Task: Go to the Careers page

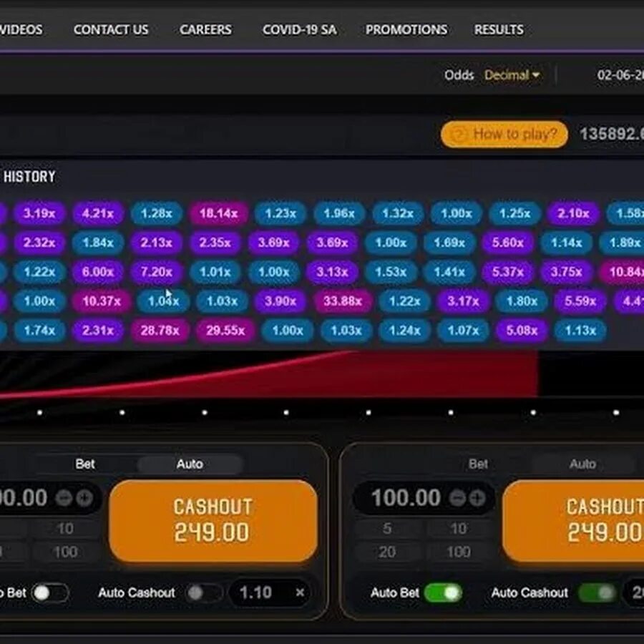Action: (x=205, y=29)
